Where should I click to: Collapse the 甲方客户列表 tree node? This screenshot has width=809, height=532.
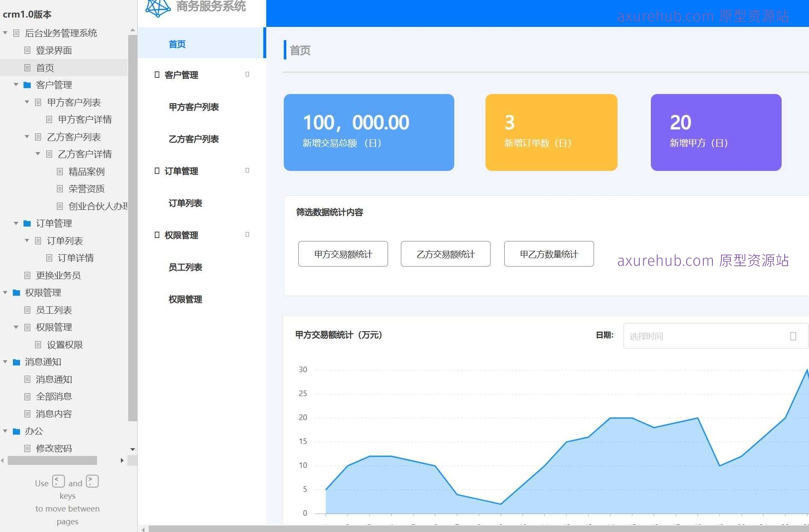click(27, 102)
